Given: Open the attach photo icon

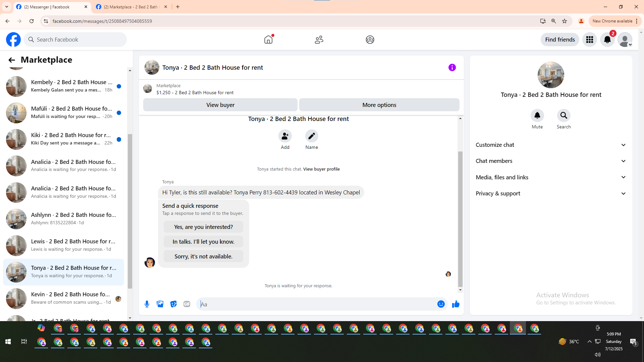Looking at the screenshot, I should tap(160, 304).
